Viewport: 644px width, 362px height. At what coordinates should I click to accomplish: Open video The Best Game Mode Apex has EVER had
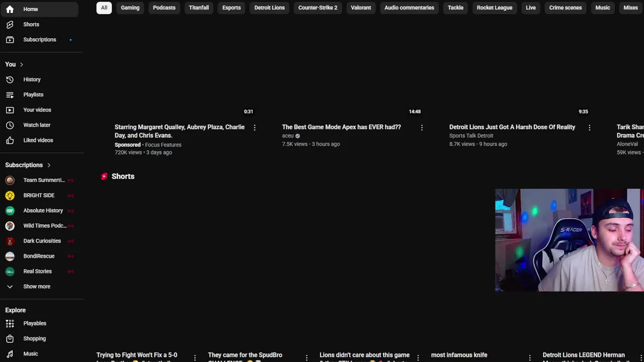pyautogui.click(x=341, y=127)
